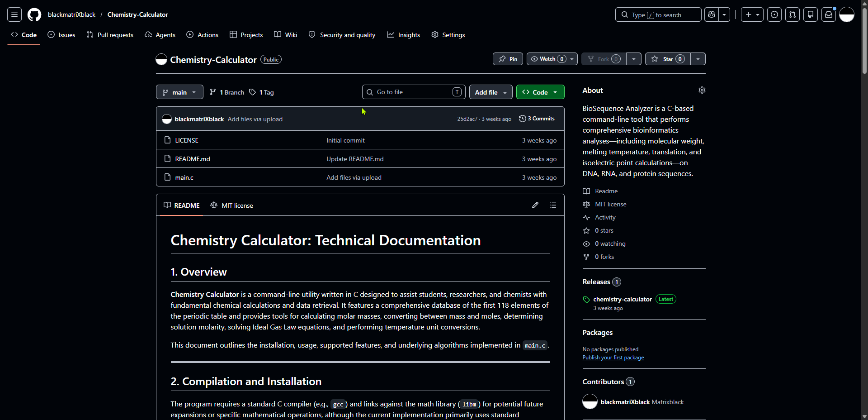Click the contributor avatar for blackmatriXblack
Viewport: 868px width, 420px height.
tap(590, 401)
